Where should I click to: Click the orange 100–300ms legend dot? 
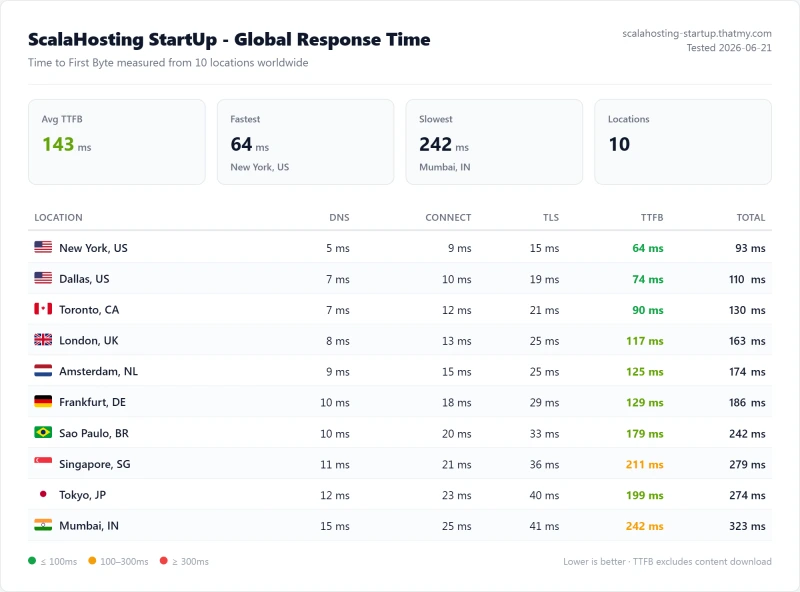point(92,561)
